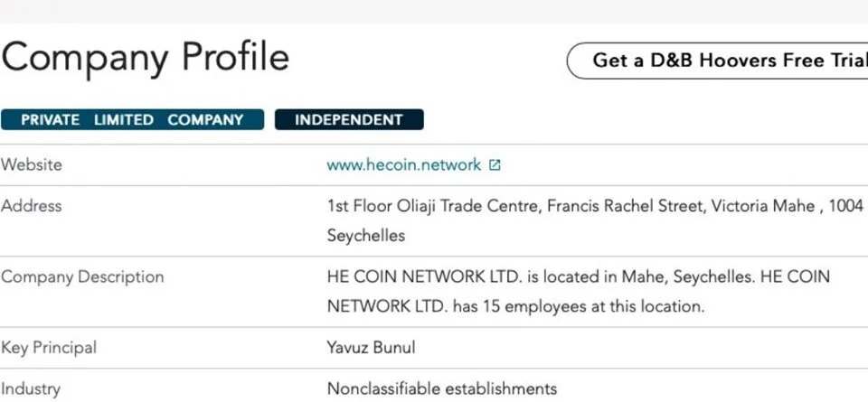Image resolution: width=868 pixels, height=402 pixels.
Task: Click the Seychelles line of the address
Action: coord(365,236)
